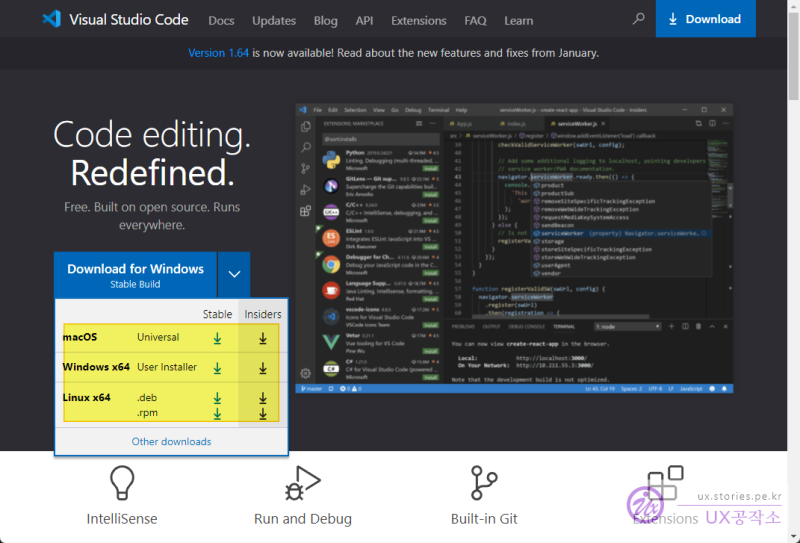The width and height of the screenshot is (800, 543).
Task: Click the Visual Studio Code logo icon
Action: point(52,19)
